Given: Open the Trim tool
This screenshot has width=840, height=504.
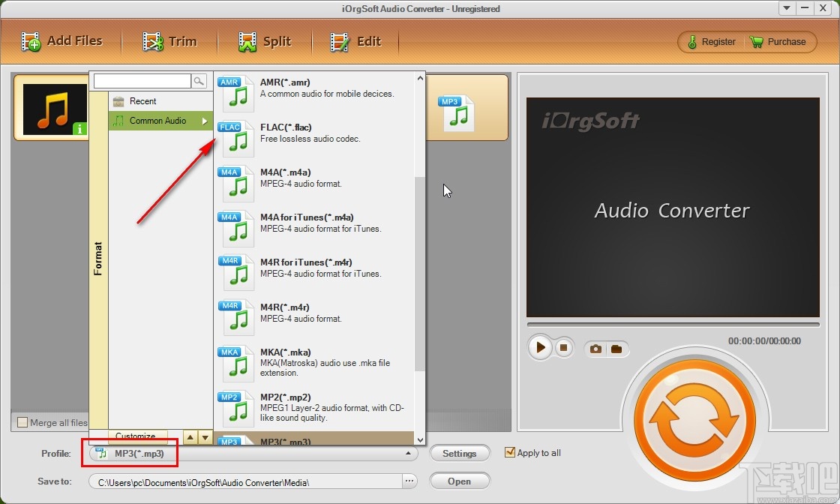Looking at the screenshot, I should tap(171, 41).
